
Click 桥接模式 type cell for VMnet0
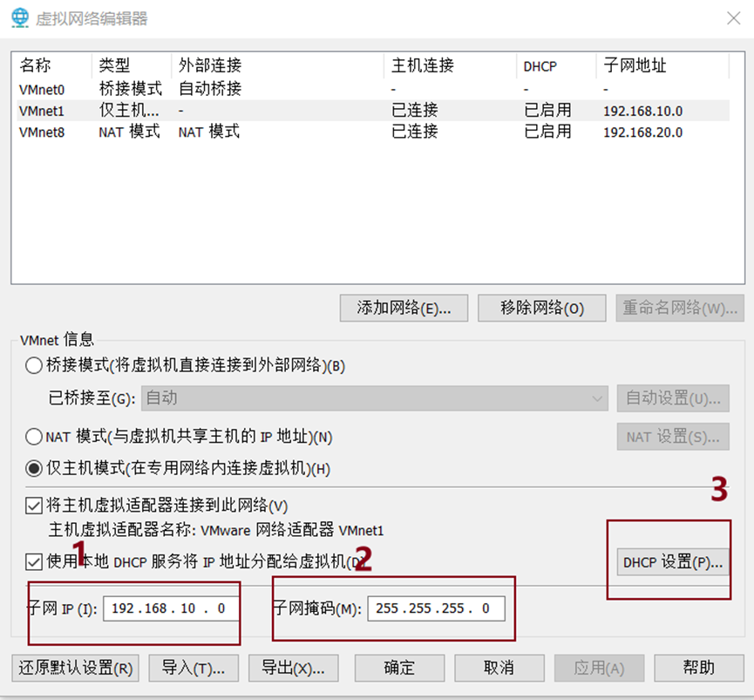pyautogui.click(x=130, y=89)
